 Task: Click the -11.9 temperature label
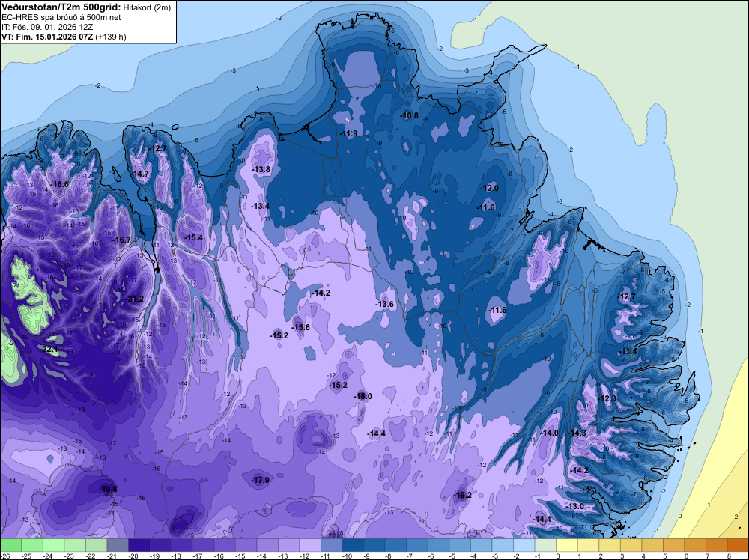point(349,133)
